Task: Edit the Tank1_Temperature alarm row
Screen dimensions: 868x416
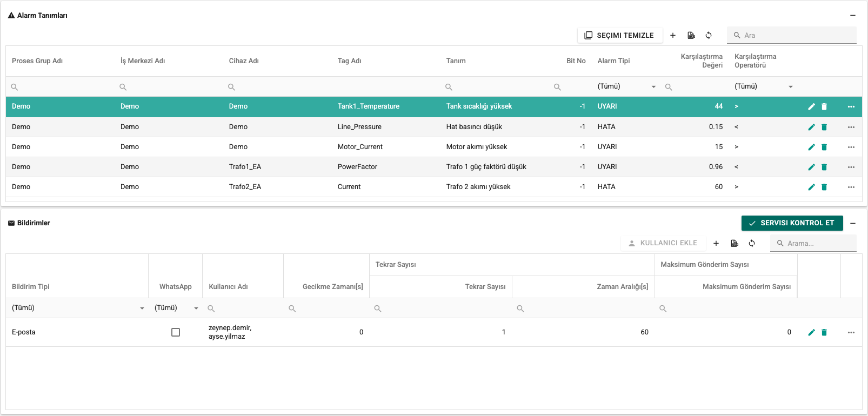Action: pyautogui.click(x=811, y=106)
